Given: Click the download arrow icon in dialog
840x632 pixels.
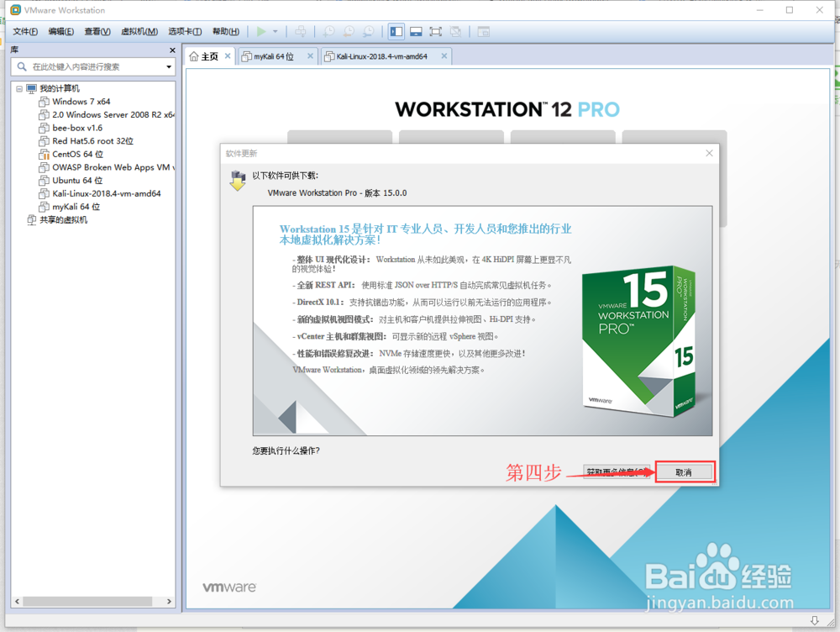Looking at the screenshot, I should (x=238, y=181).
